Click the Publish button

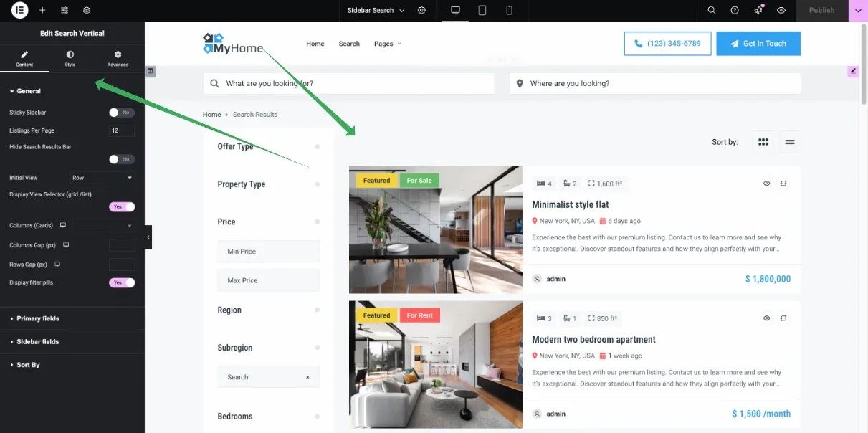[x=821, y=10]
